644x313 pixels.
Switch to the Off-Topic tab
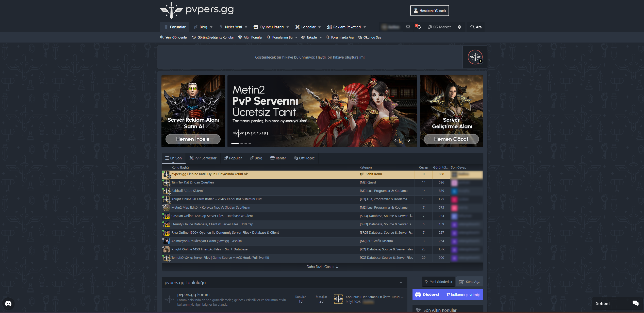point(304,158)
